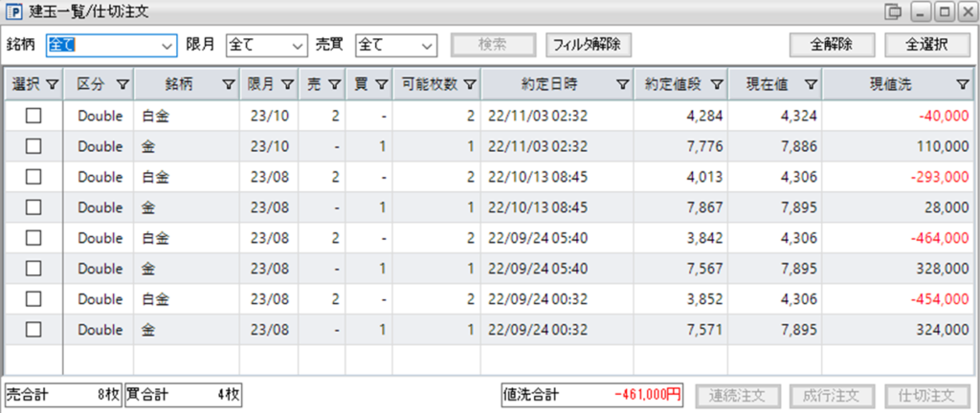
Task: Click filter icon on 選択 column
Action: click(52, 85)
